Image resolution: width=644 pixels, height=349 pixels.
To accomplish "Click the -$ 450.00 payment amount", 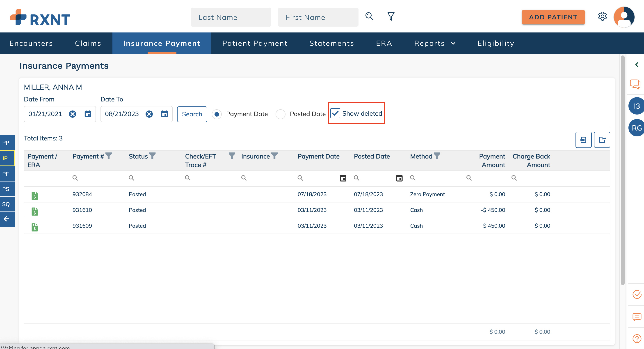I will coord(493,210).
